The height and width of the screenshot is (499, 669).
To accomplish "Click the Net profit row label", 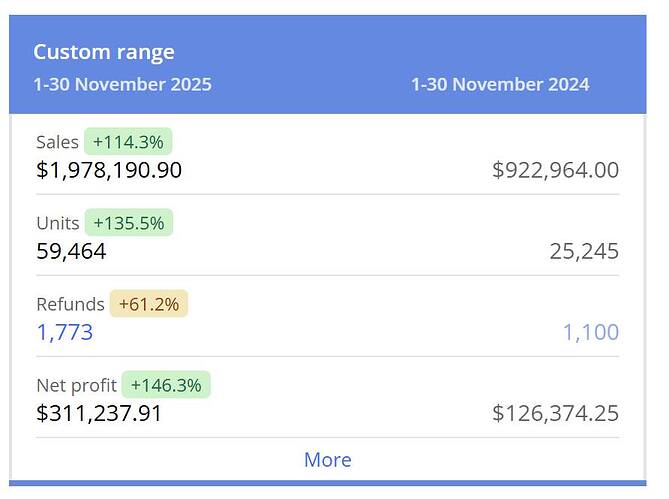I will pos(76,385).
